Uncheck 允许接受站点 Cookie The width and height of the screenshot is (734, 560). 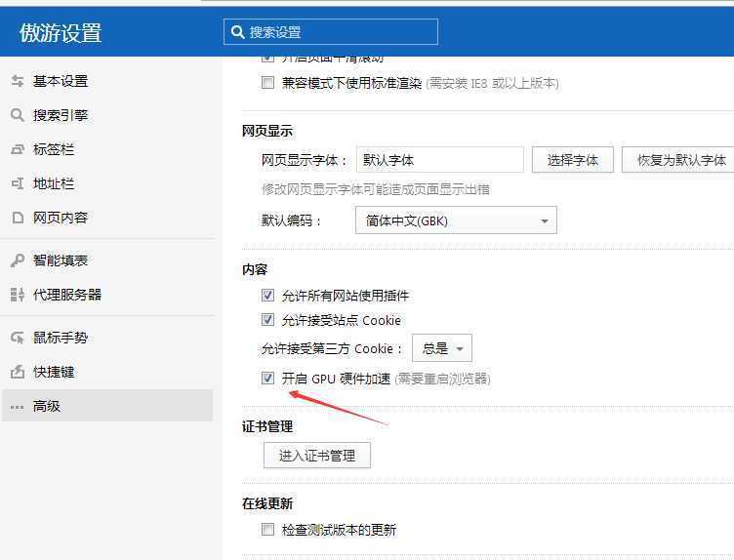(x=267, y=320)
